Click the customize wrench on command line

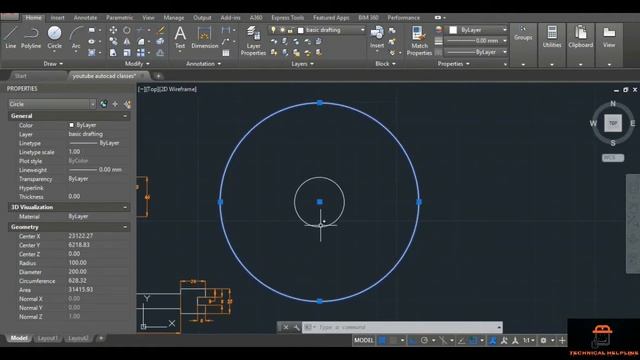pos(297,327)
